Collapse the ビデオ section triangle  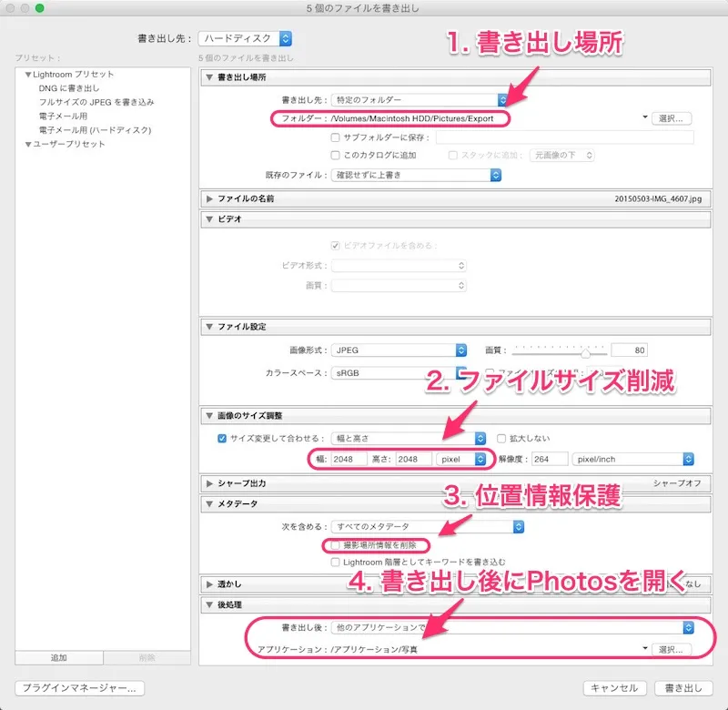209,219
